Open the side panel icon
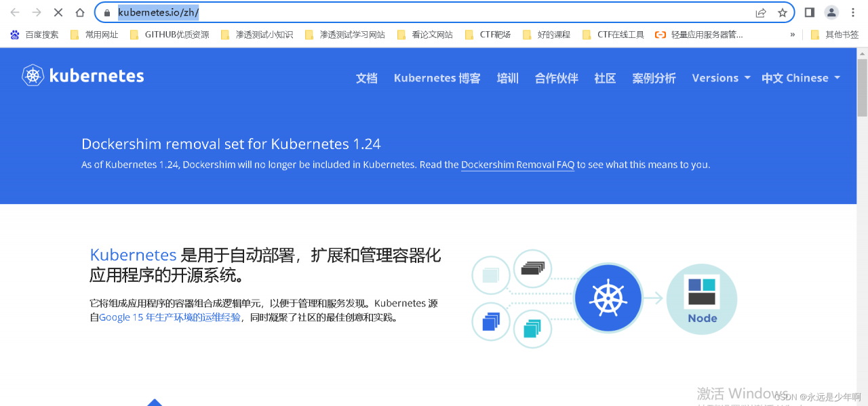 coord(809,12)
